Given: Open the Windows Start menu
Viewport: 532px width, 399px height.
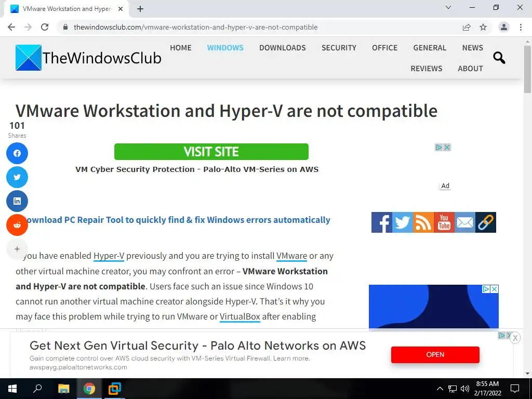Looking at the screenshot, I should pyautogui.click(x=12, y=389).
